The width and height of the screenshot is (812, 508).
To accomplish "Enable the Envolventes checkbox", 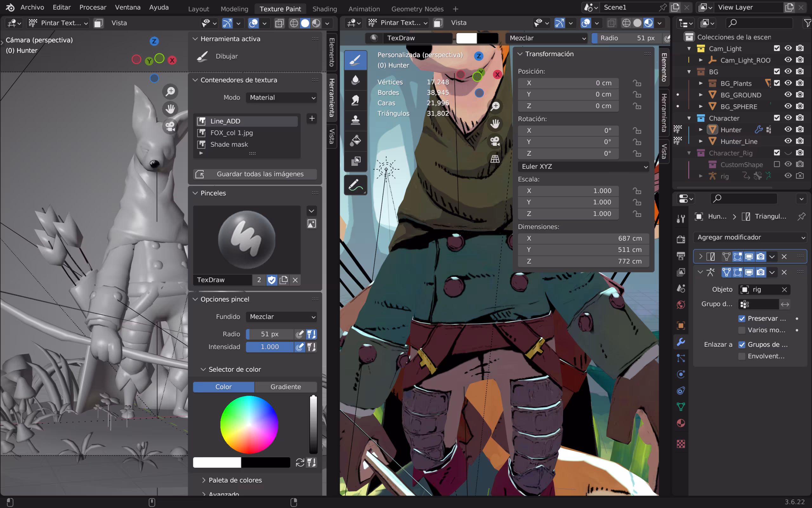I will [x=742, y=356].
